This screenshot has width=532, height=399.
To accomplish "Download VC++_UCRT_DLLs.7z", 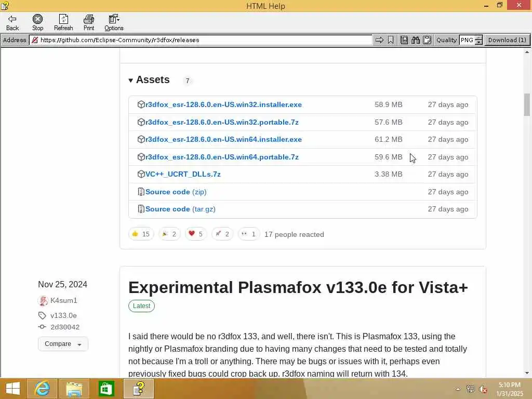I will click(x=183, y=174).
